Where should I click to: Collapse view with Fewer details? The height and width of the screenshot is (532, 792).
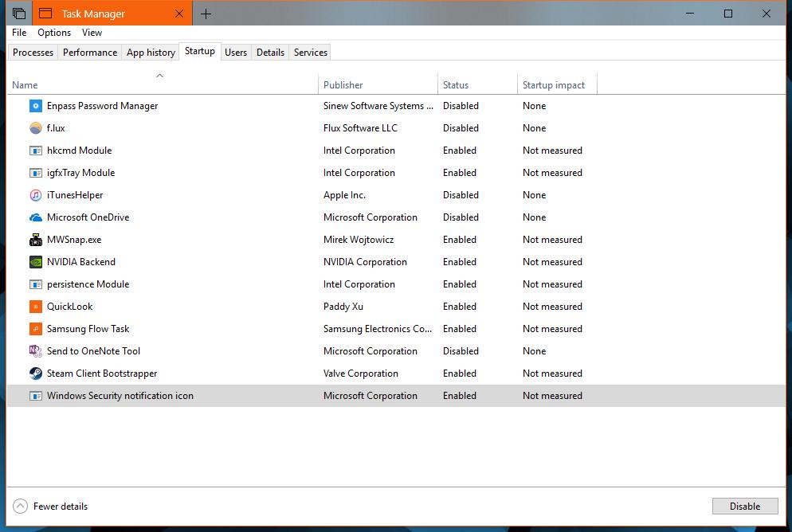50,506
